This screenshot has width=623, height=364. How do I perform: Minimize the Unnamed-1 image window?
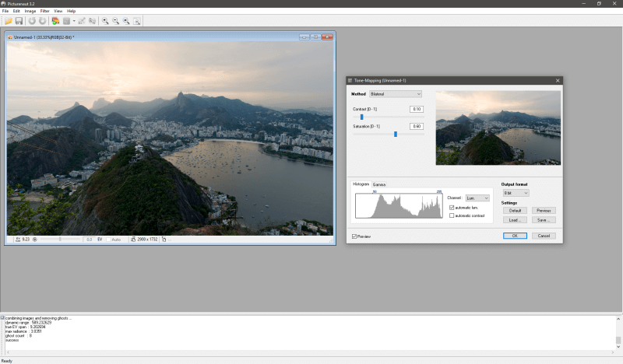[304, 37]
